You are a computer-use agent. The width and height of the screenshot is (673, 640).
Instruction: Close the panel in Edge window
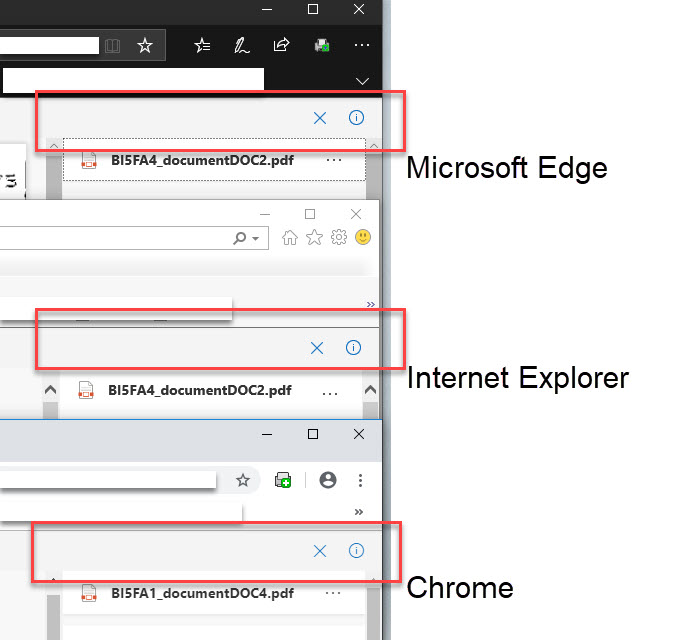(320, 118)
